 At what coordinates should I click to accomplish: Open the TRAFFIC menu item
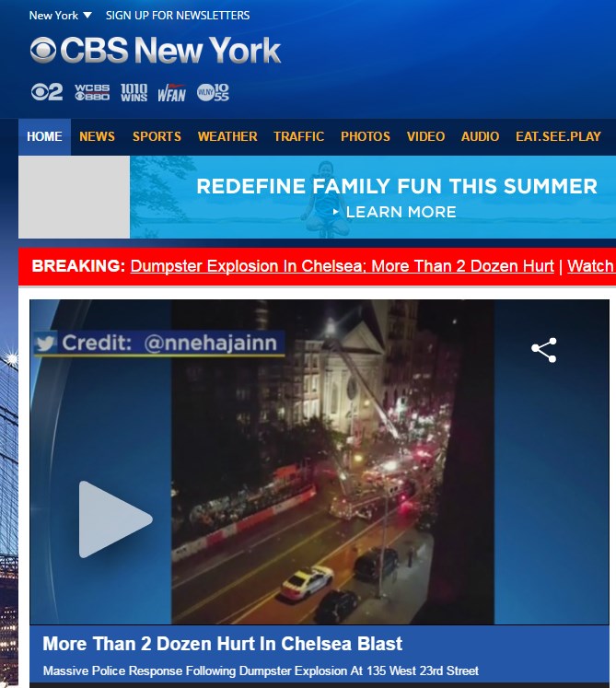coord(298,136)
